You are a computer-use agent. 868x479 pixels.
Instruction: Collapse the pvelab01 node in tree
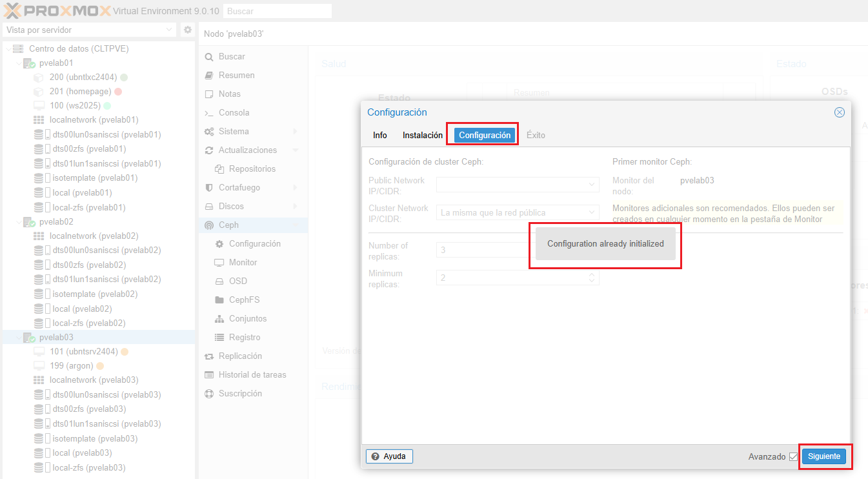pos(19,63)
